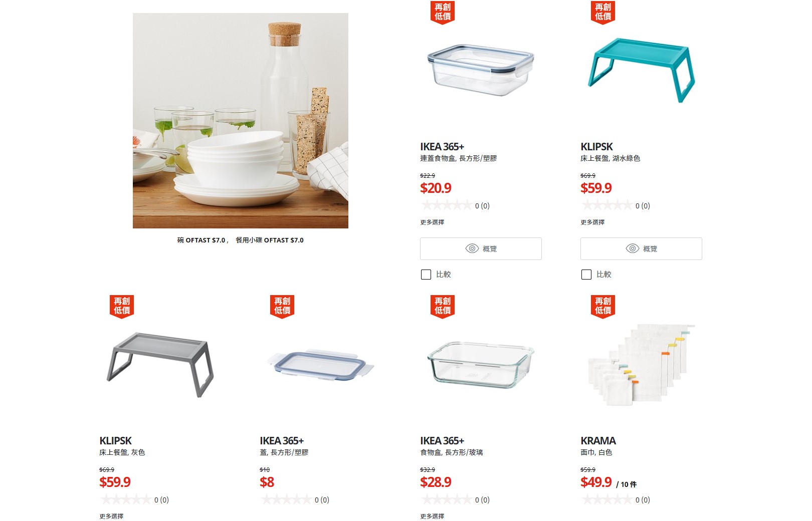This screenshot has width=812, height=521.
Task: Expand 更多選擇 under grey KLIPSK tray
Action: (111, 516)
